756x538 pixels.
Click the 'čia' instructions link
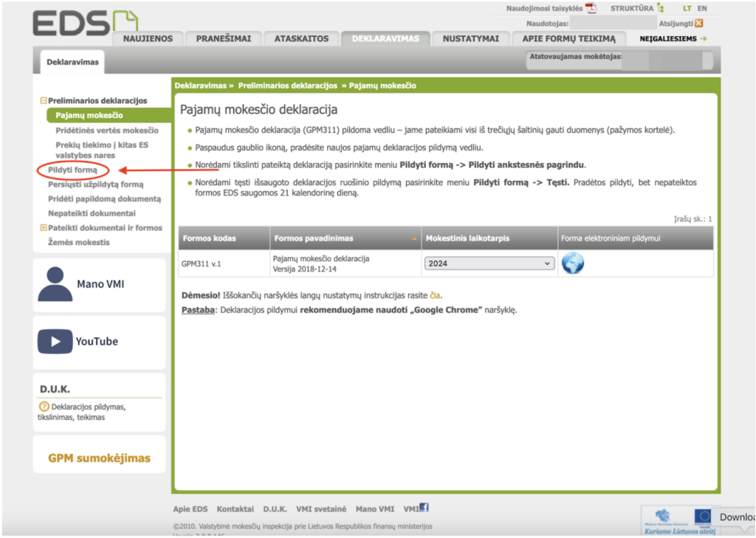pos(435,295)
